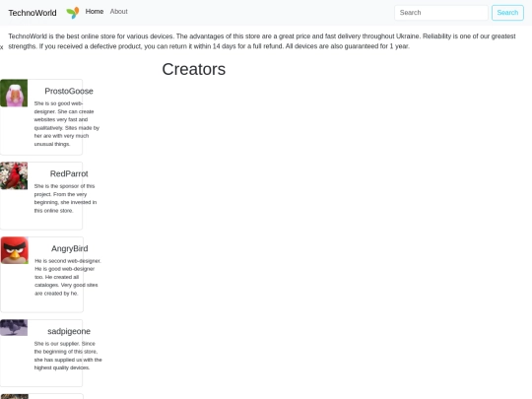532x399 pixels.
Task: Click the RedParrot sponsor description text
Action: pos(65,198)
